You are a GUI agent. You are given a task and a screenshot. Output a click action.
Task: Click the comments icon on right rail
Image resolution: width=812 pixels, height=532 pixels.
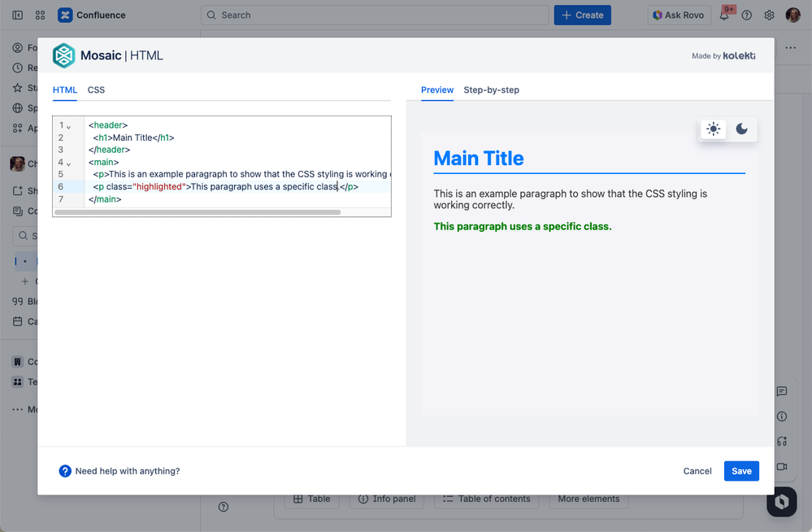[782, 391]
